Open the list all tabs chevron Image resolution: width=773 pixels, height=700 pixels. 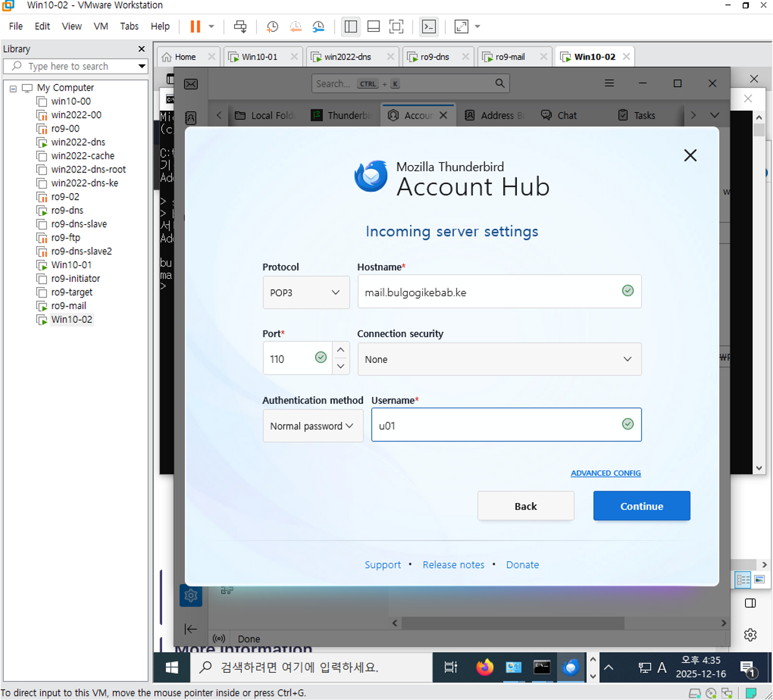pos(715,115)
